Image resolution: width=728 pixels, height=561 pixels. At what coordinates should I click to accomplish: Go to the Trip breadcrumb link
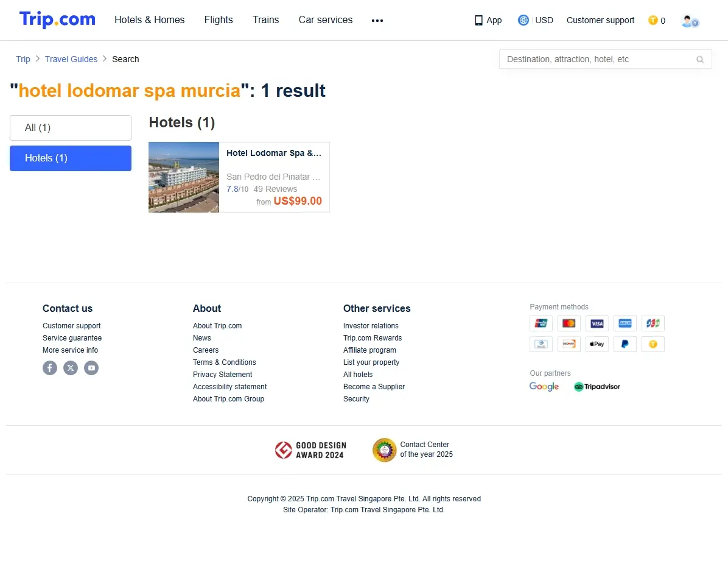23,59
